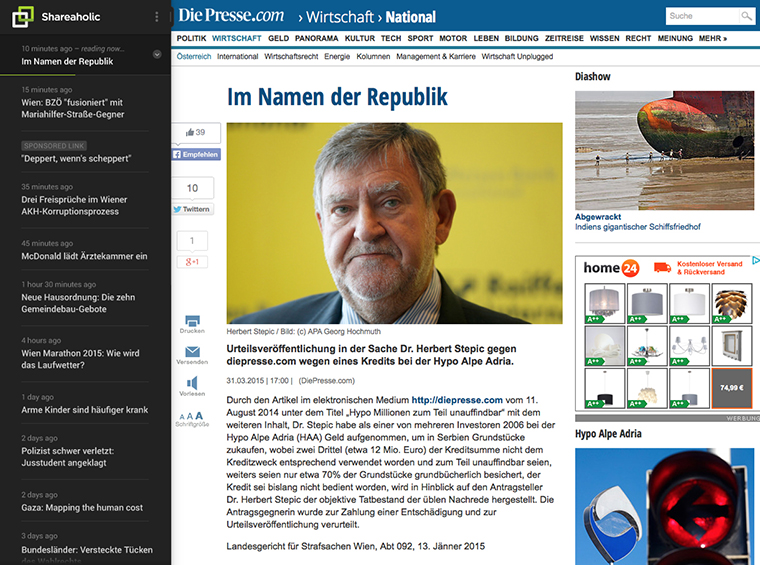Open Neue Hausordnung: Die zehn Gemeindebau-Gebote
760x565 pixels.
pyautogui.click(x=78, y=303)
